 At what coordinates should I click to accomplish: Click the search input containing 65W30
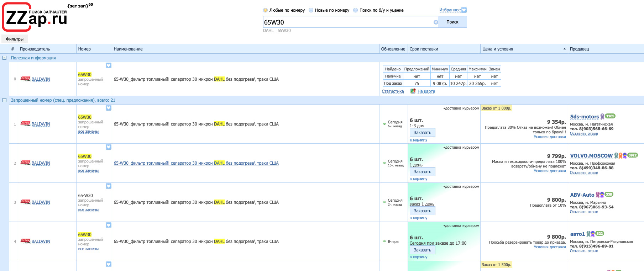coord(347,22)
